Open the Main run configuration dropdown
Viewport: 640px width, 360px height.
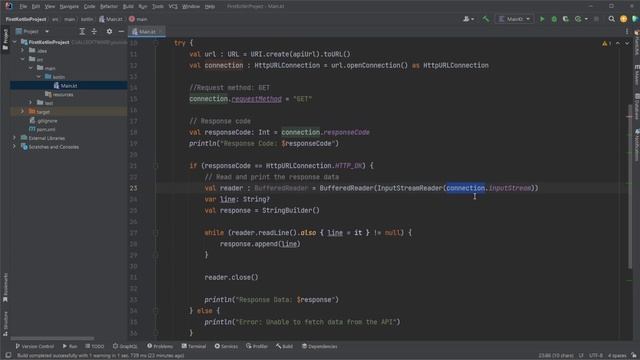(x=514, y=19)
